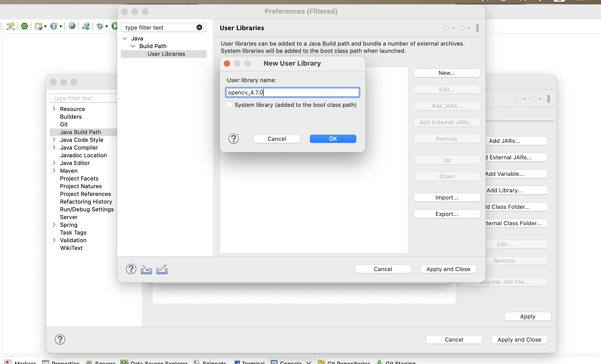The width and height of the screenshot is (601, 364).
Task: Expand the Resource tree node
Action: click(x=54, y=109)
